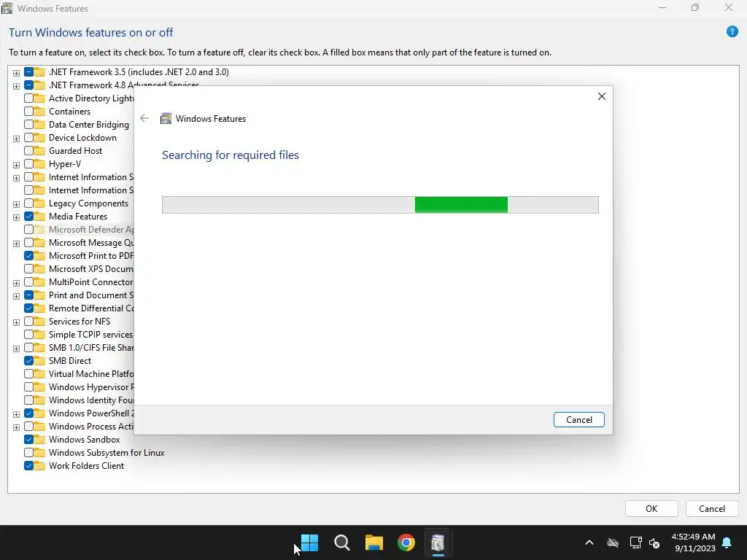
Task: Click the Windows Features icon in dialog header
Action: pos(166,119)
